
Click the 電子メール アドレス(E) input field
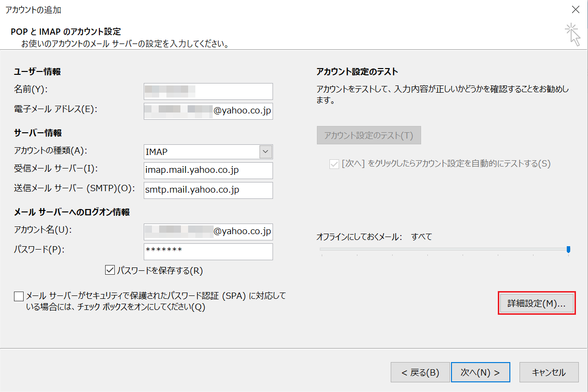(x=208, y=111)
